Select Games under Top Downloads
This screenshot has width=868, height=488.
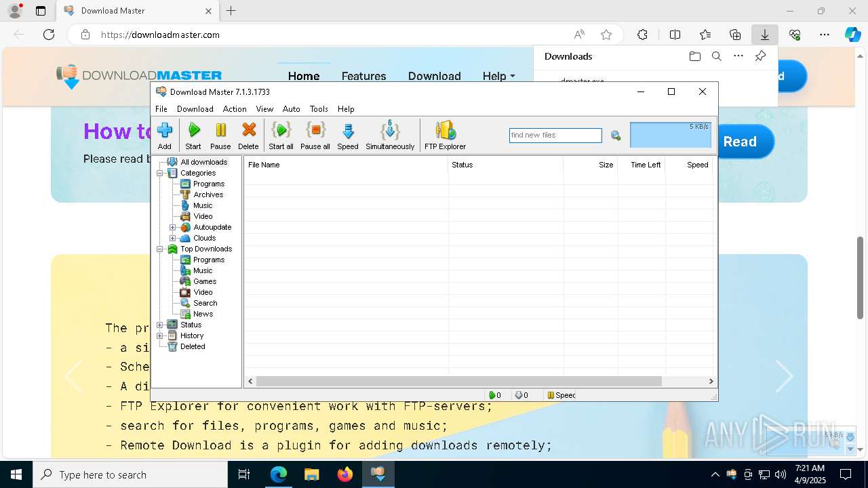point(205,281)
